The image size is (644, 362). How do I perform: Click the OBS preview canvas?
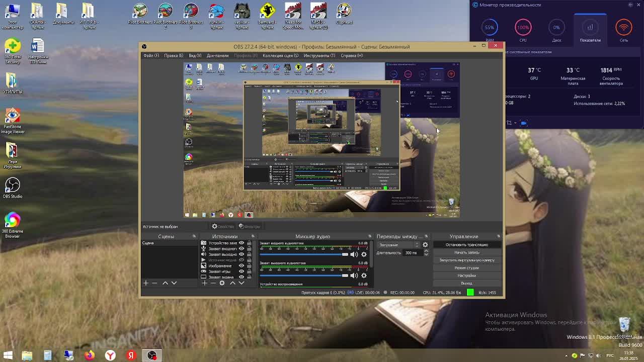[321, 140]
